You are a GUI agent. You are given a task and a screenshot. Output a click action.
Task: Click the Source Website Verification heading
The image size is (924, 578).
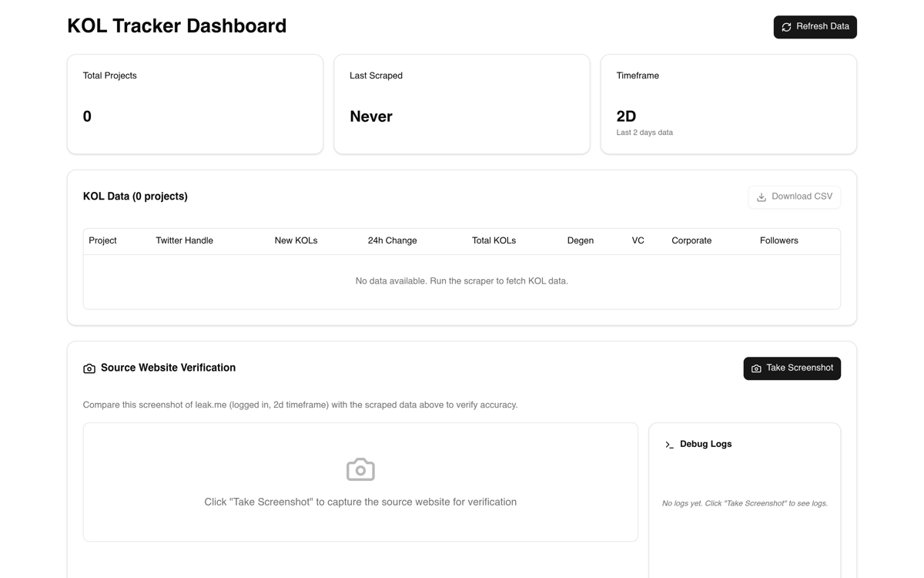(168, 368)
